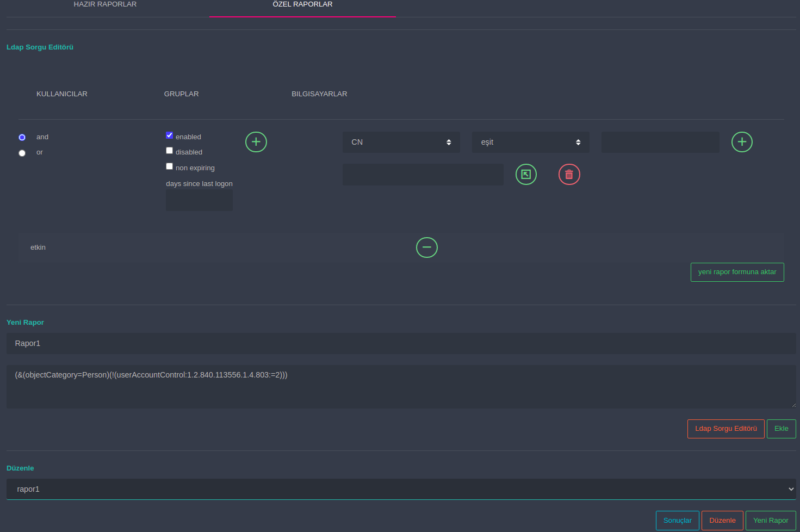Select the 'or' radio button
Viewport: 800px width, 532px height.
tap(22, 153)
